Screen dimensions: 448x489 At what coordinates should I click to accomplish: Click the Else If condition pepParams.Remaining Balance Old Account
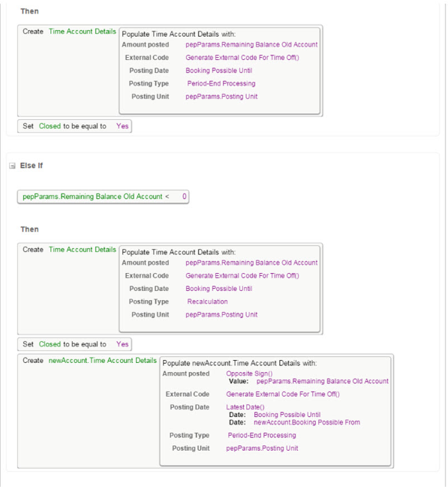pyautogui.click(x=92, y=196)
